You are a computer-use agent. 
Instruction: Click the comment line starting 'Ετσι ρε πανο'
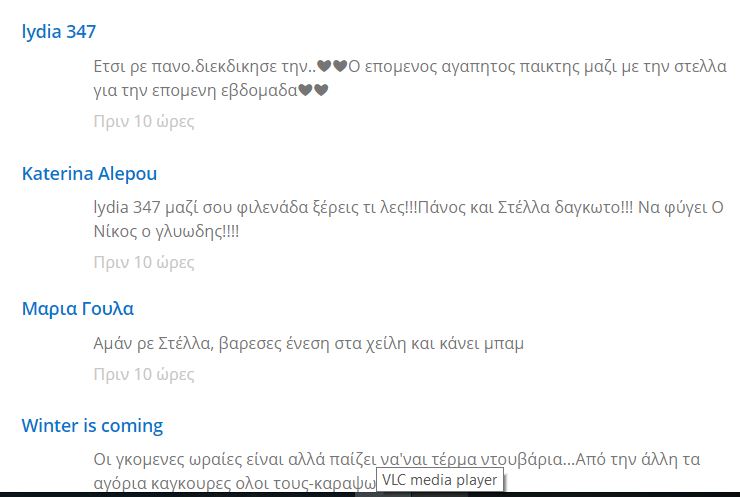pyautogui.click(x=410, y=66)
